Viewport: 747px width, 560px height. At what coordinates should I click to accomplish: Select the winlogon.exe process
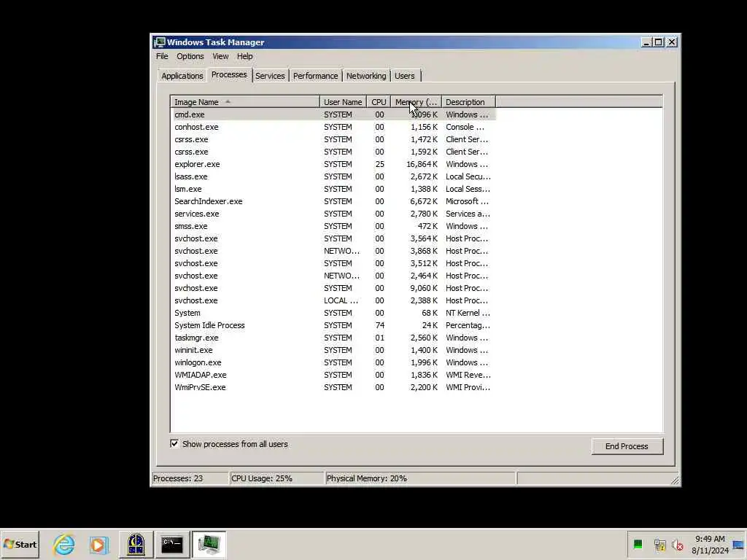(x=333, y=362)
